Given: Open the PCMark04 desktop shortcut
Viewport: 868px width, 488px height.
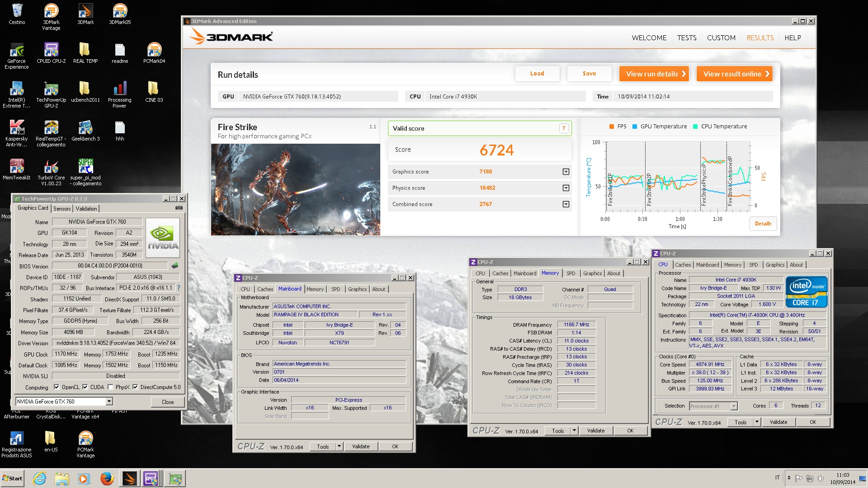Looking at the screenshot, I should (x=154, y=52).
